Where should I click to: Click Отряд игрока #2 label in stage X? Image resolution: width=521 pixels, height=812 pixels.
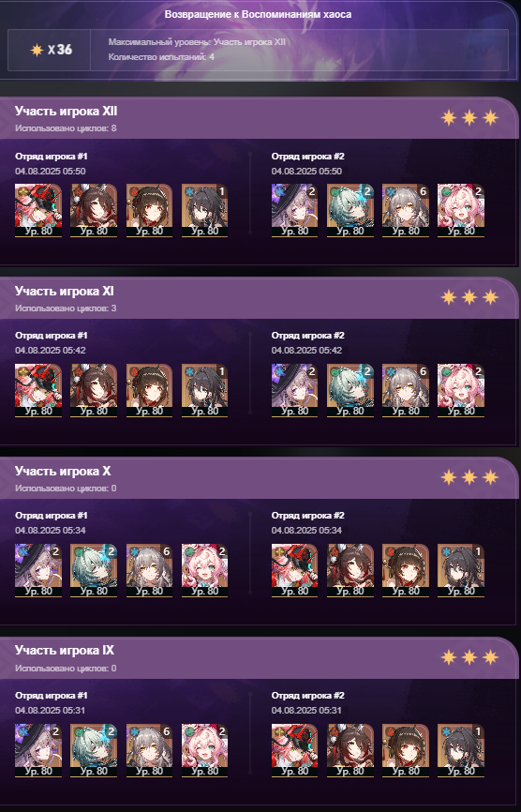308,516
